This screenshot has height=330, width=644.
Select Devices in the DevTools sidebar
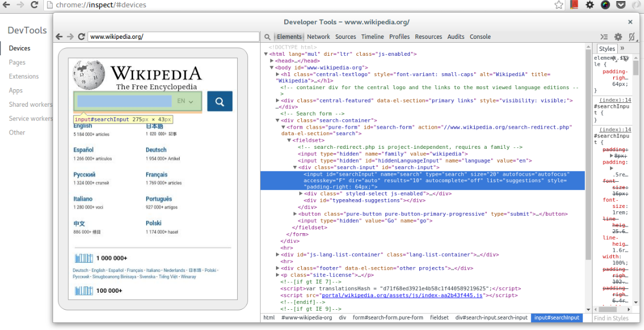[x=19, y=48]
